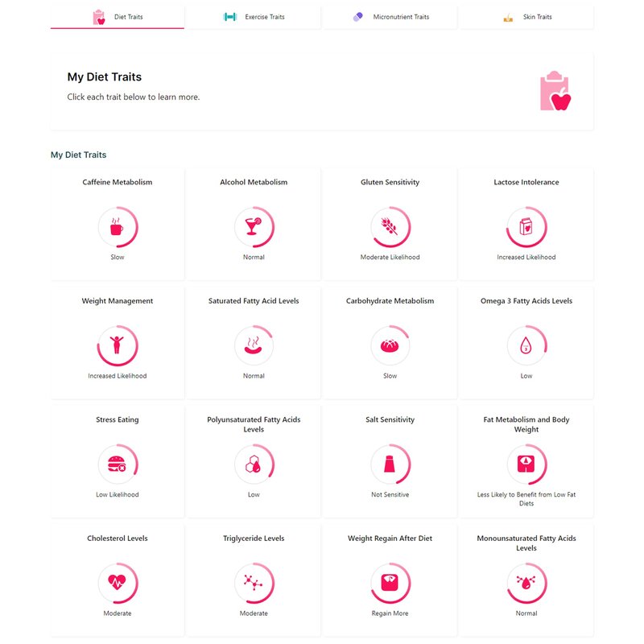644x644 pixels.
Task: Click the Alcohol Metabolism cocktail glass icon
Action: pos(254,227)
